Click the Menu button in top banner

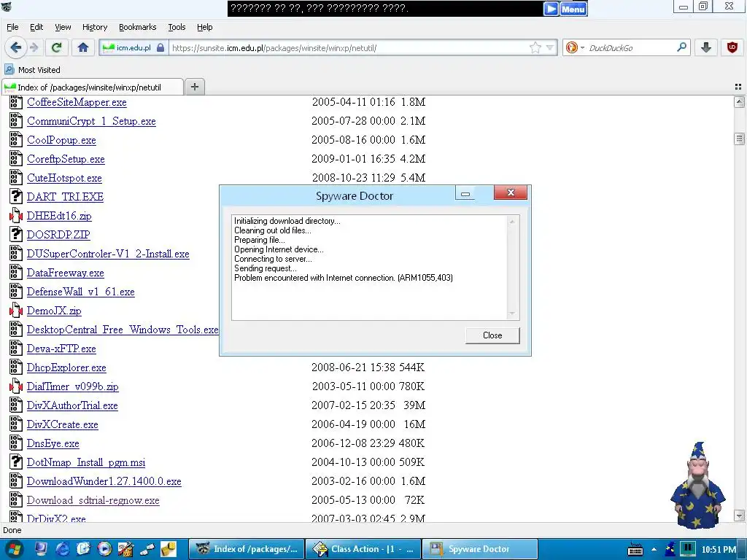pyautogui.click(x=573, y=9)
